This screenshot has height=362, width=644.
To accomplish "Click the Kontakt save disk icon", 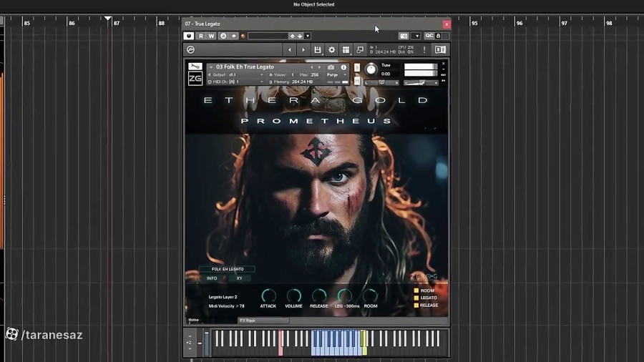I will (318, 50).
